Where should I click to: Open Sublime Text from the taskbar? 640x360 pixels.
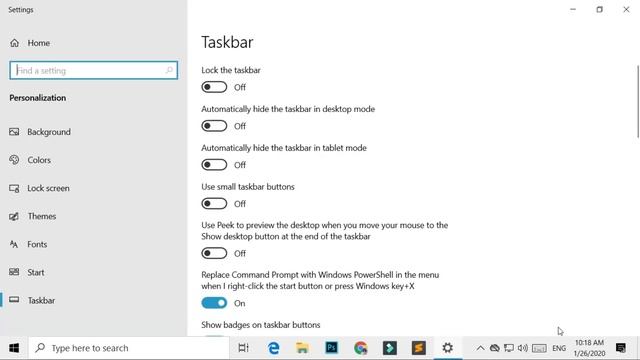pos(418,348)
